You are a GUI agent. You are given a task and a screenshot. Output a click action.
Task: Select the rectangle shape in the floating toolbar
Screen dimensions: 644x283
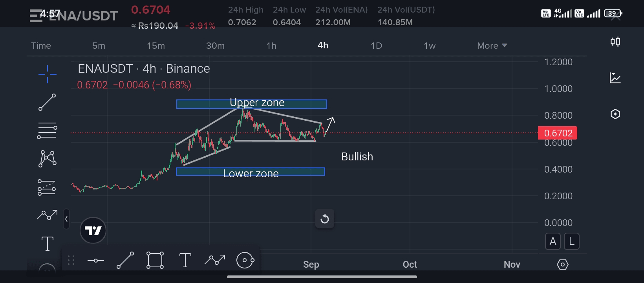tap(155, 260)
